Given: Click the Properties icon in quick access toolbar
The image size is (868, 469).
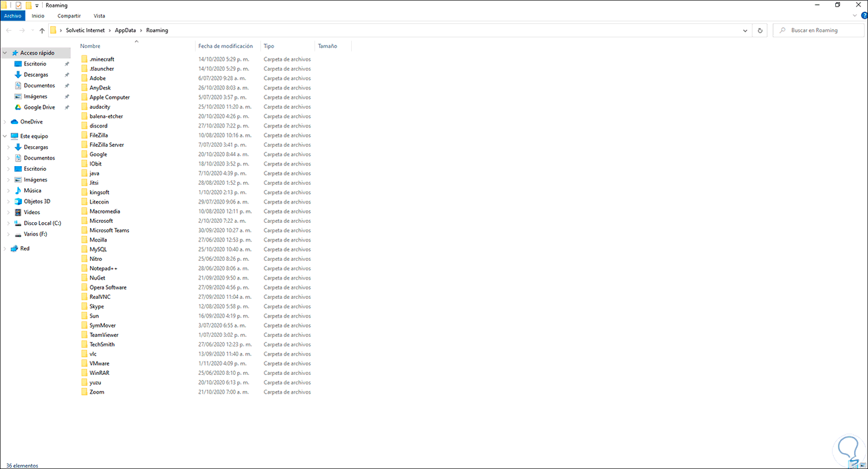Looking at the screenshot, I should coord(18,5).
